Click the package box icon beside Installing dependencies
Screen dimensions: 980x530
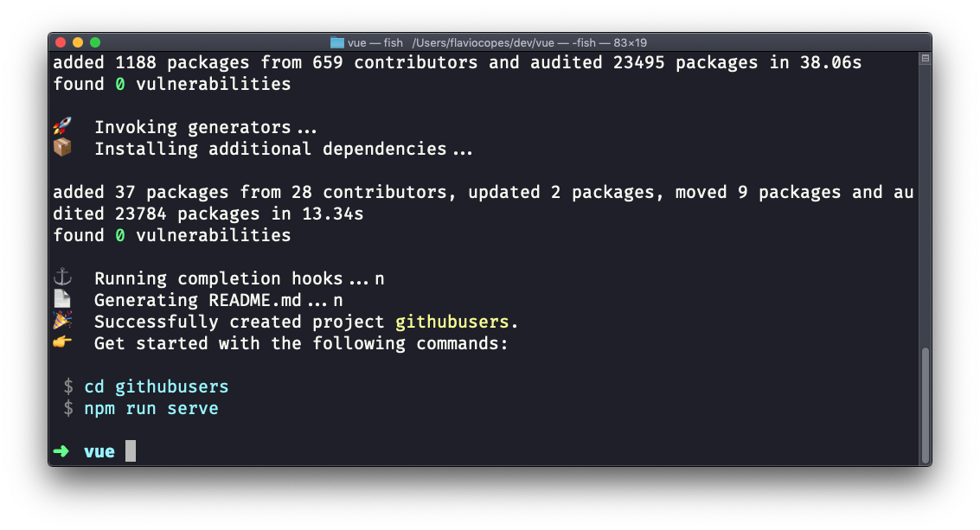point(62,148)
